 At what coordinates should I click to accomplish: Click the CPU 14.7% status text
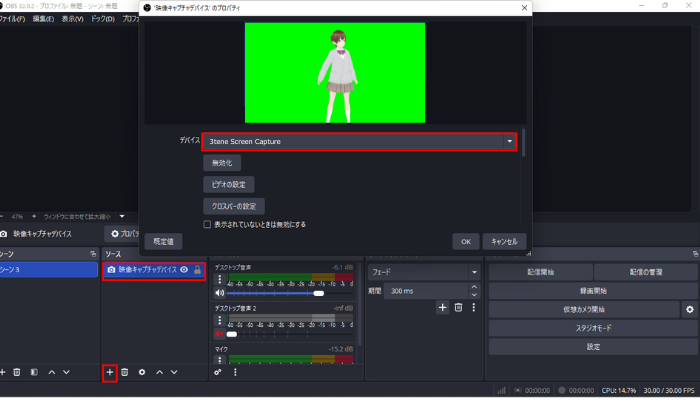pos(619,390)
